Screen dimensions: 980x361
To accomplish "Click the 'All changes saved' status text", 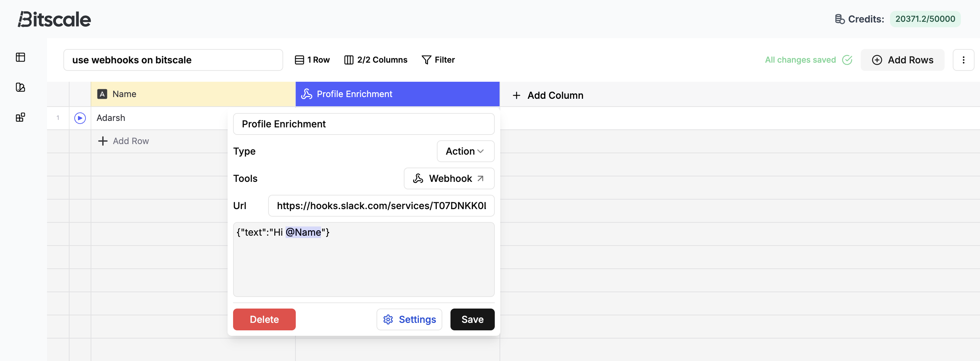I will tap(800, 60).
